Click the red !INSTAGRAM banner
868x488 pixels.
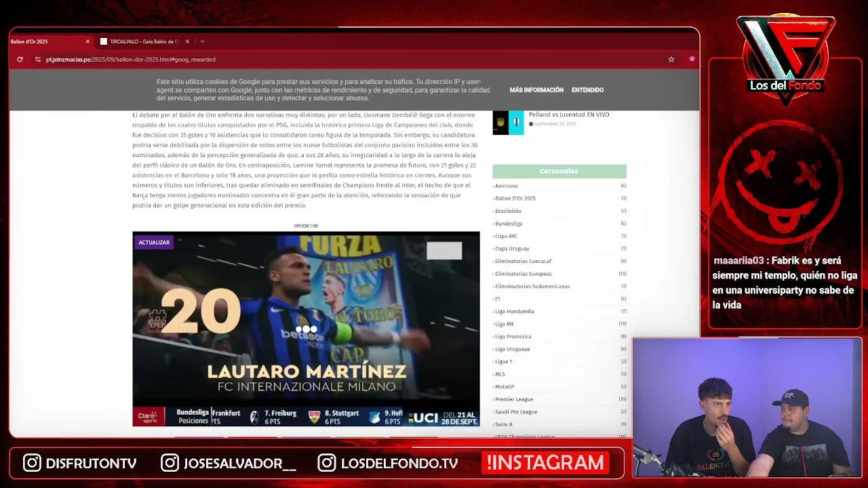545,463
